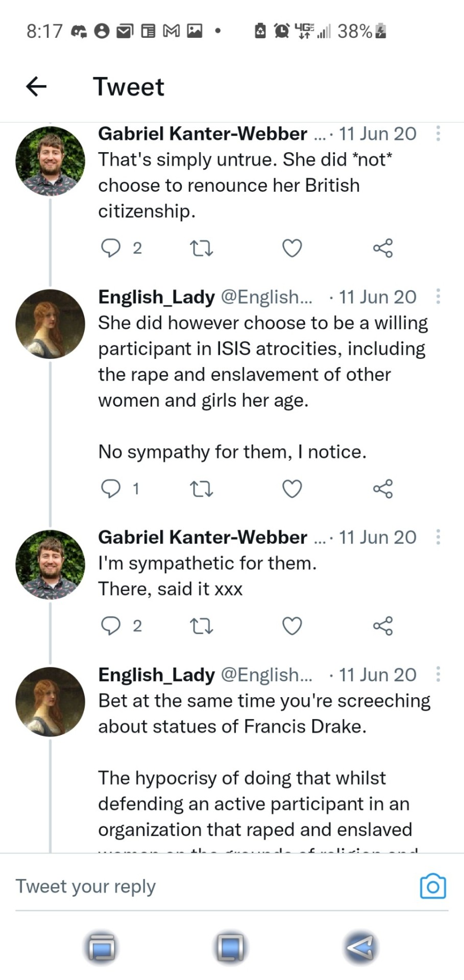Retweet the "She did however choose" tweet
Image resolution: width=464 pixels, height=980 pixels.
(x=201, y=489)
